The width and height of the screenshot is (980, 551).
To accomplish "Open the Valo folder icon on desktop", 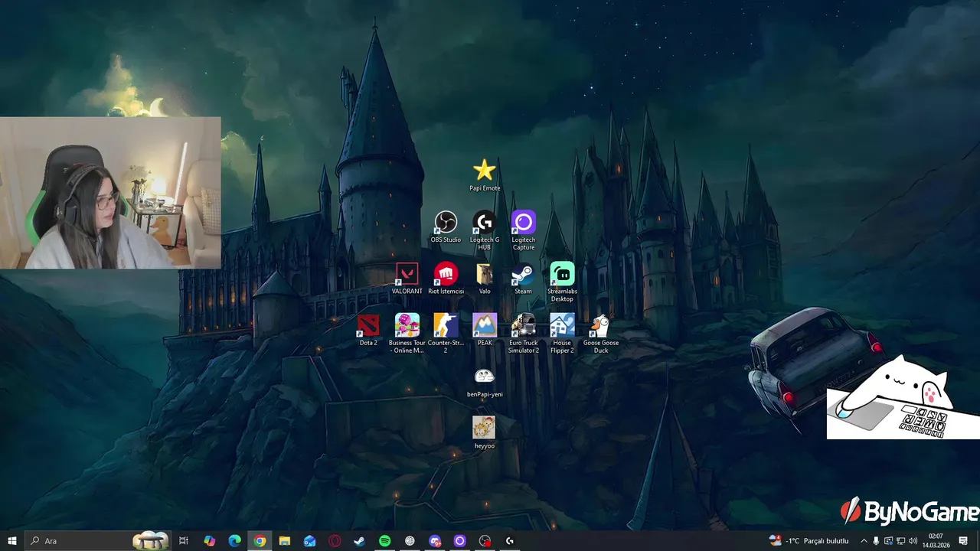I will click(x=485, y=278).
